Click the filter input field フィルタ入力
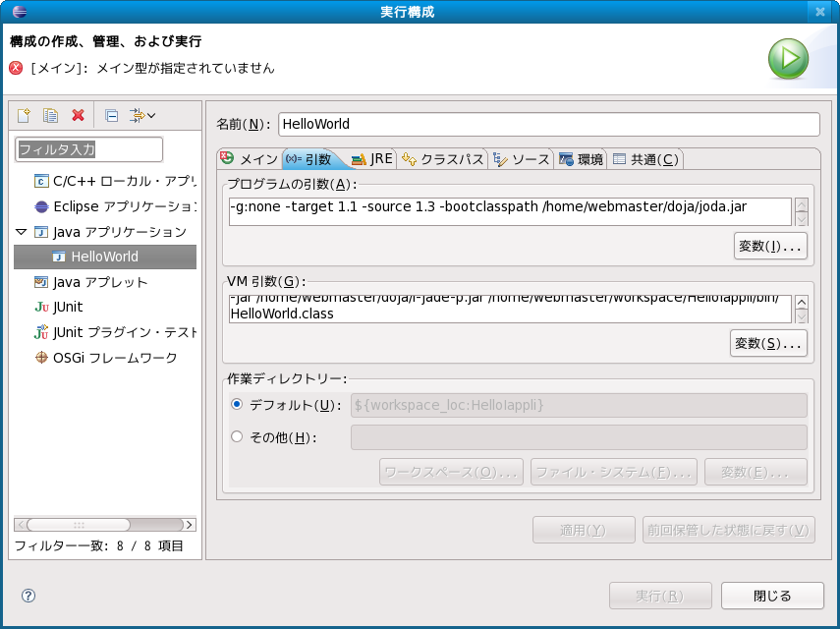840x629 pixels. click(x=89, y=149)
